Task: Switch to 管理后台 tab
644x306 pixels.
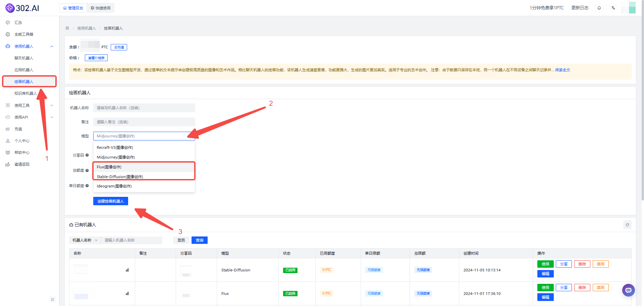Action: pyautogui.click(x=73, y=8)
